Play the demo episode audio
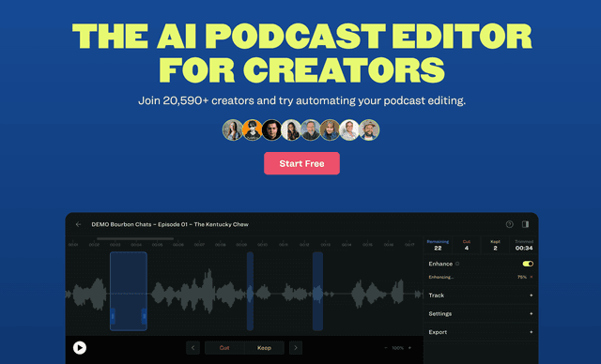The height and width of the screenshot is (364, 601). click(80, 347)
